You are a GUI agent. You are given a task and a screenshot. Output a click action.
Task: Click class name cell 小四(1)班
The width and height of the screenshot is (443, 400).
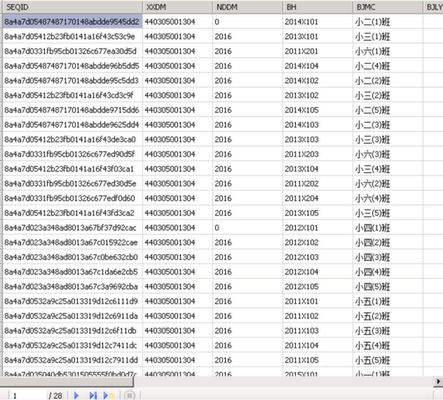click(388, 228)
